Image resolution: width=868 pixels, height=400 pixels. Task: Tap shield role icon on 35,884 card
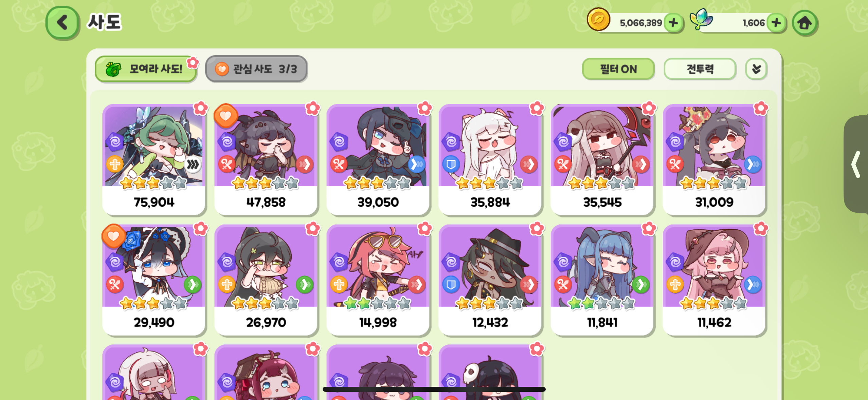451,165
